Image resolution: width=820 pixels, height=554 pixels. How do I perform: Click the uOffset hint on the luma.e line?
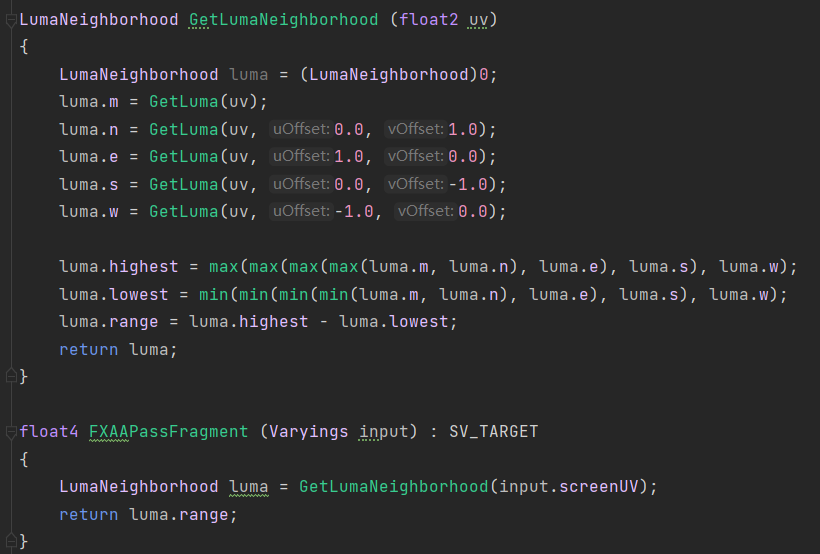[x=301, y=156]
